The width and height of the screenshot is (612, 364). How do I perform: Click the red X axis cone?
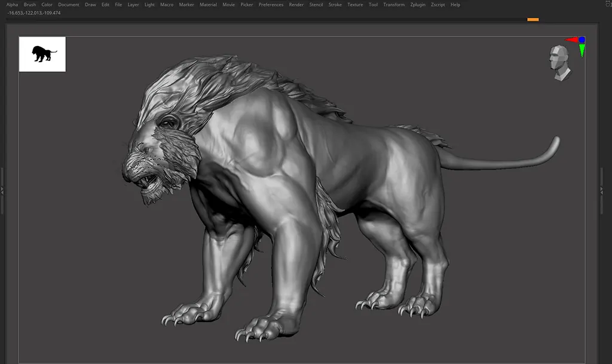(x=571, y=39)
